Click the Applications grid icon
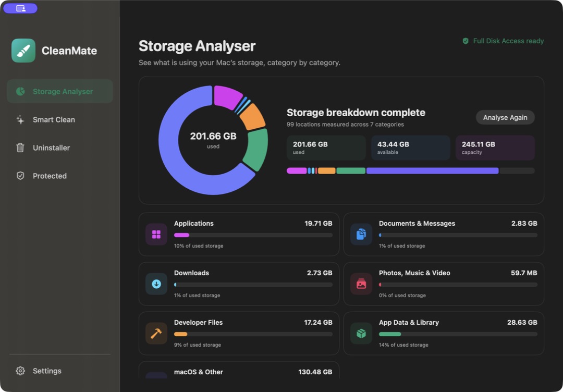Screen dimensions: 563x392 pyautogui.click(x=156, y=235)
